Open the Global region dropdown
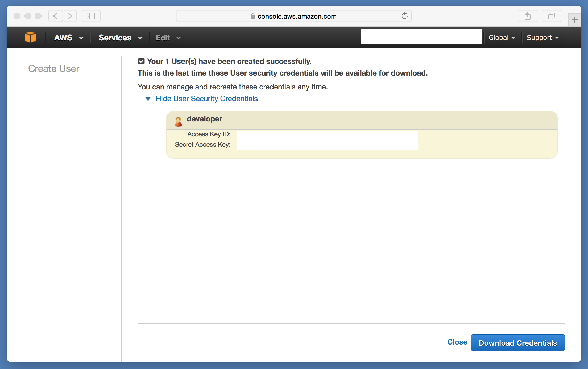The width and height of the screenshot is (588, 369). click(x=502, y=38)
